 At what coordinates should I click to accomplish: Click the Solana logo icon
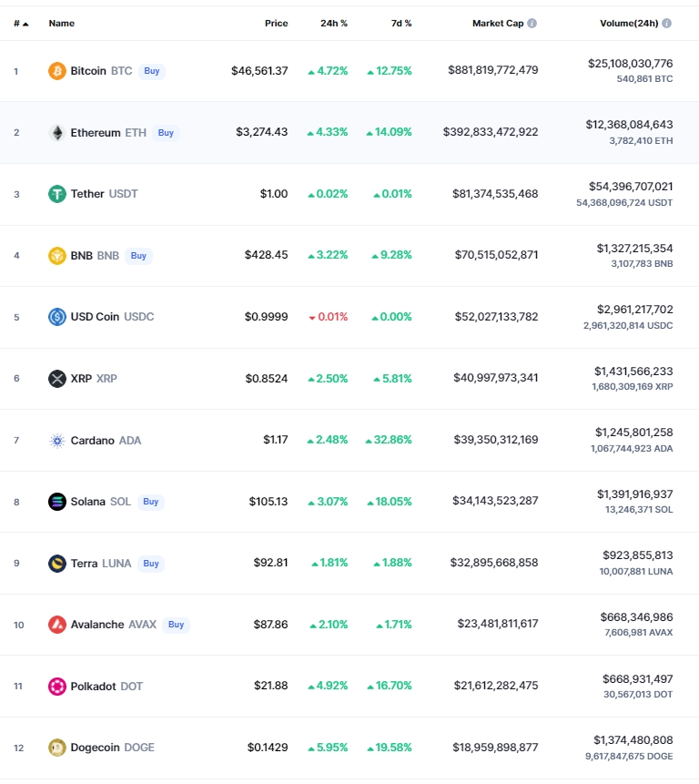pos(57,502)
